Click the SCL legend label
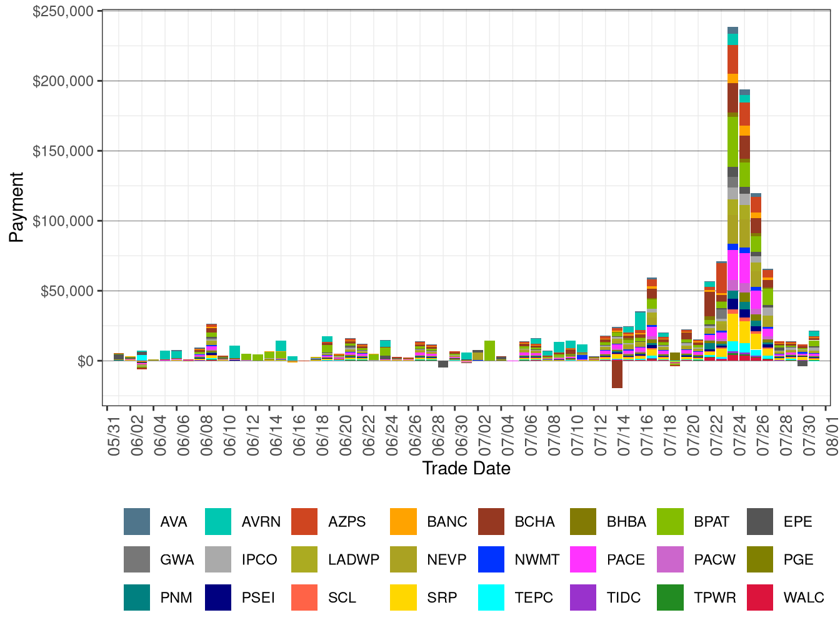The width and height of the screenshot is (840, 630). [342, 597]
